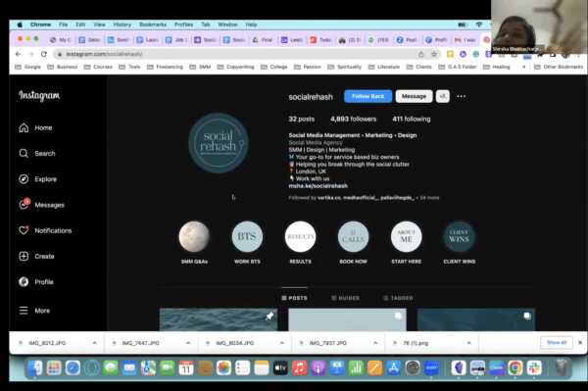Open Home in Instagram sidebar
588x391 pixels.
click(x=35, y=127)
